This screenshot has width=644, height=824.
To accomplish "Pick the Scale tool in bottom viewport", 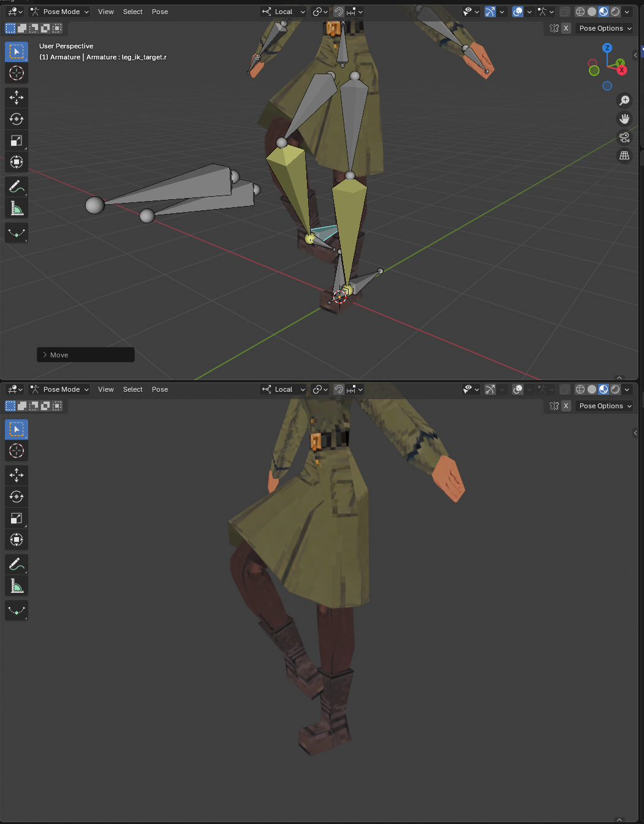I will pyautogui.click(x=17, y=518).
